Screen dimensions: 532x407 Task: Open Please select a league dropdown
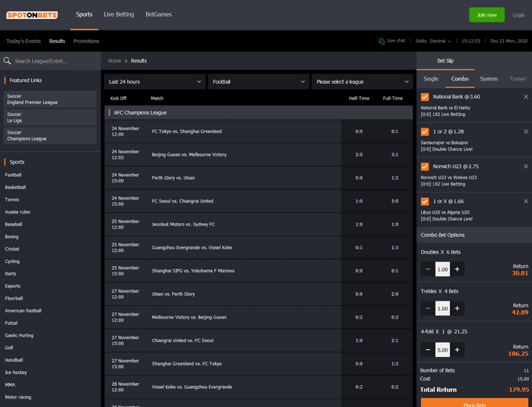point(362,82)
